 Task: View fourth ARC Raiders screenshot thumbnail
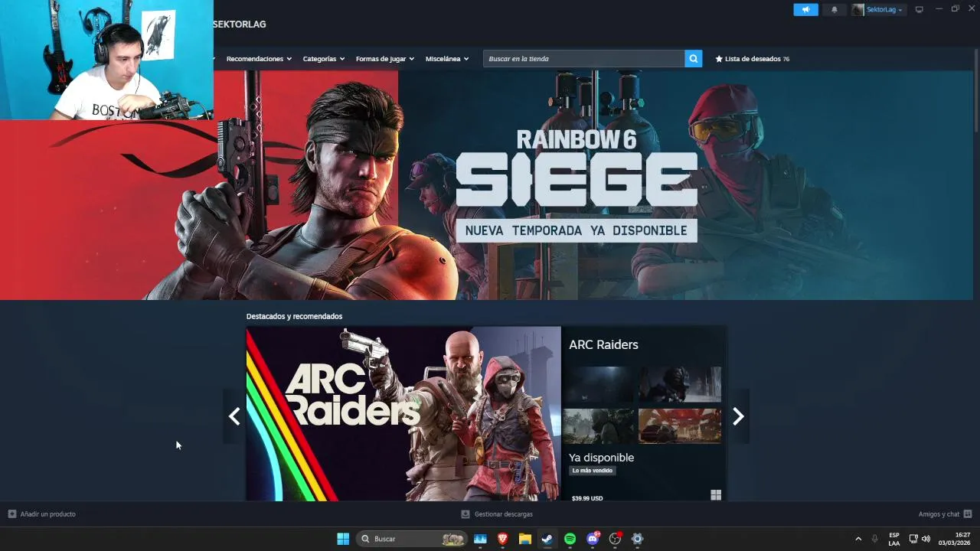[680, 426]
